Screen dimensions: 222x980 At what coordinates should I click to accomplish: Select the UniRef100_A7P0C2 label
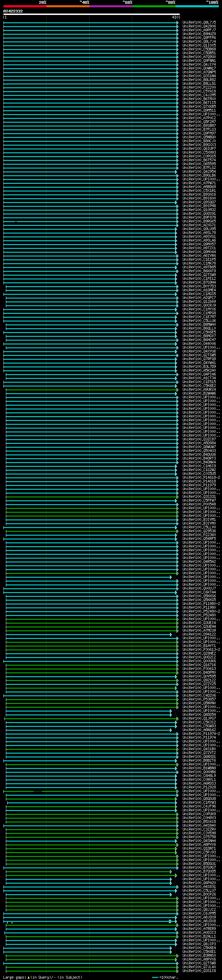199,118
